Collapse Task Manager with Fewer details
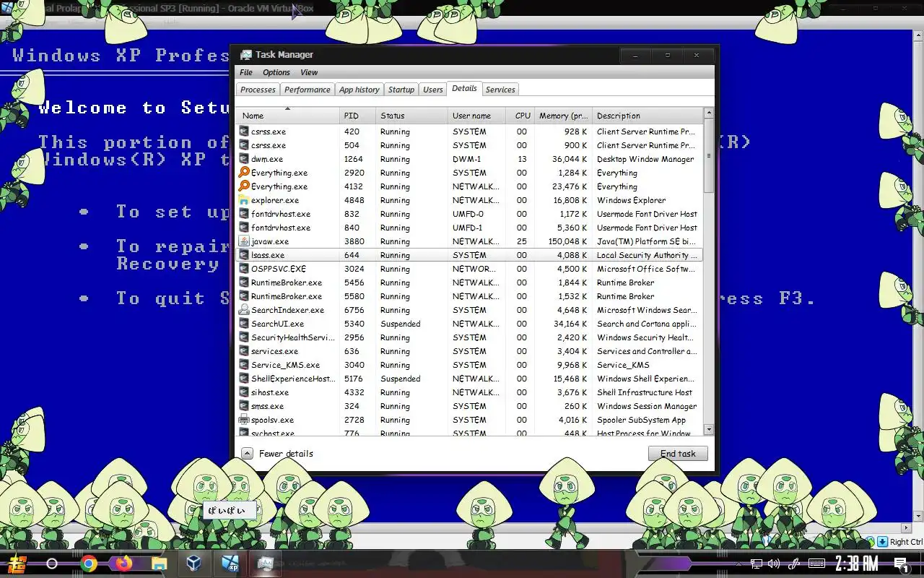Image resolution: width=924 pixels, height=578 pixels. [278, 454]
